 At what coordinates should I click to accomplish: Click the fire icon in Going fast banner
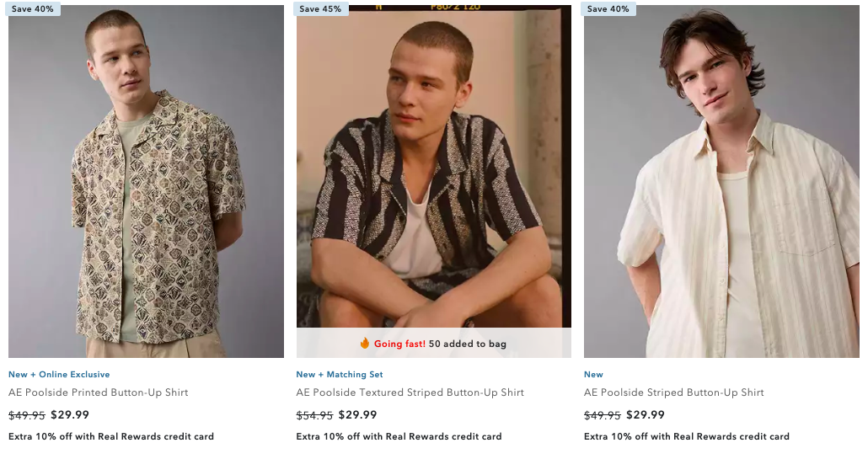coord(365,344)
